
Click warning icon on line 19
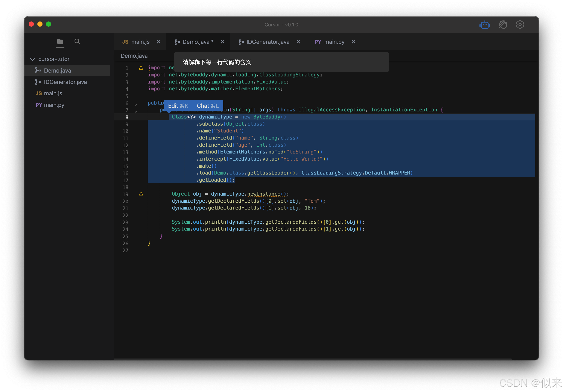141,194
